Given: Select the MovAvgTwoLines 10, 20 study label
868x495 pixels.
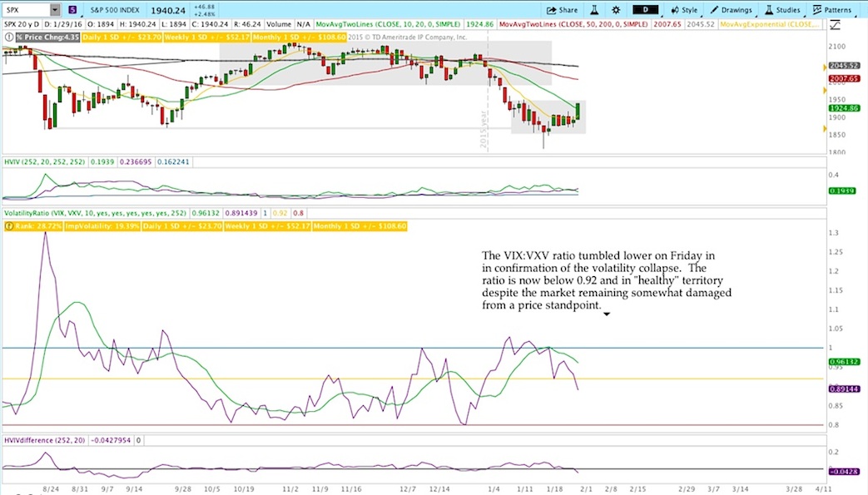Looking at the screenshot, I should point(388,24).
